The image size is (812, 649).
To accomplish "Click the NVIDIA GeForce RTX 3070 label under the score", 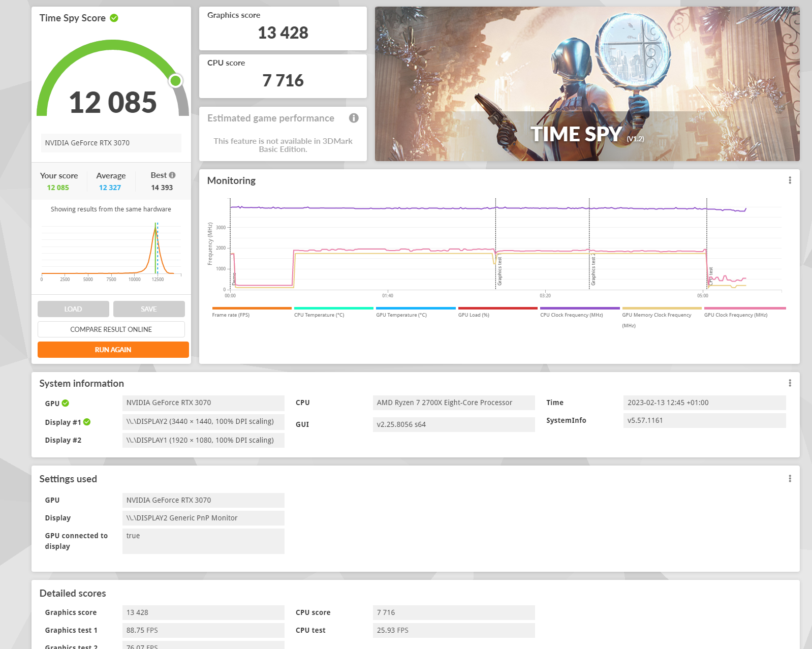I will tap(111, 143).
